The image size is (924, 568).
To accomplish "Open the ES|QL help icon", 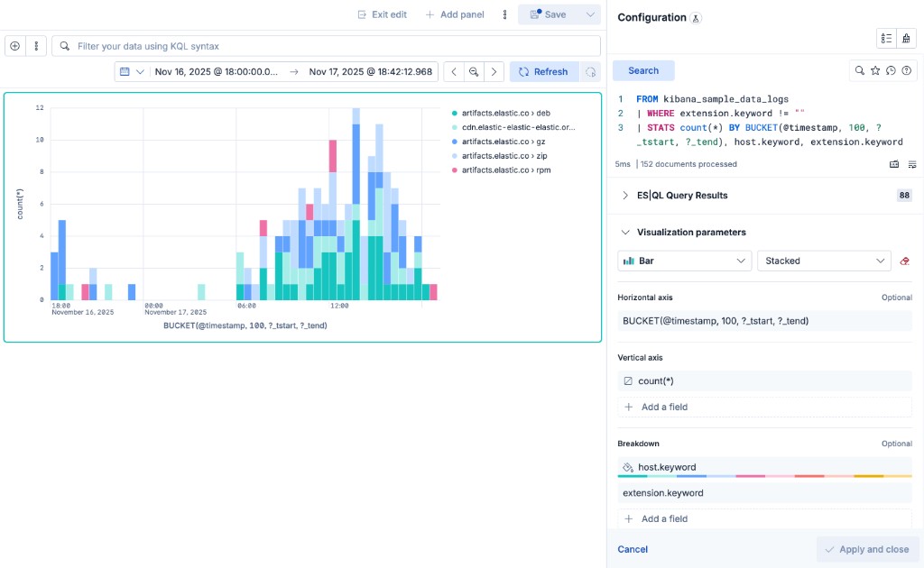I will coord(908,70).
